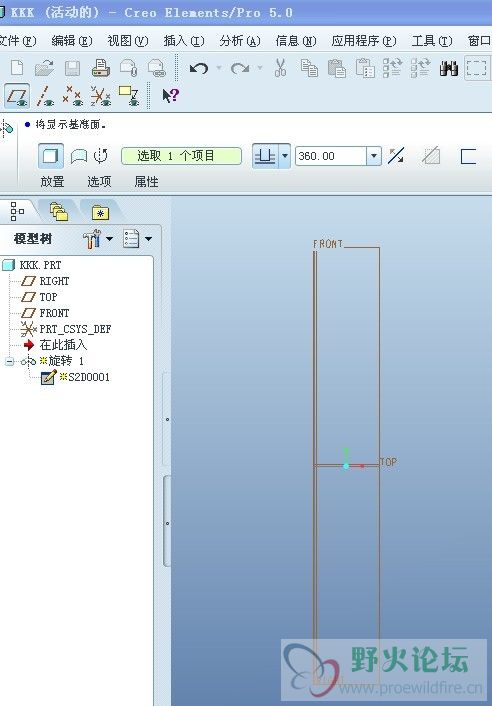Open the 放置 placement panel
The height and width of the screenshot is (706, 492).
pos(52,182)
